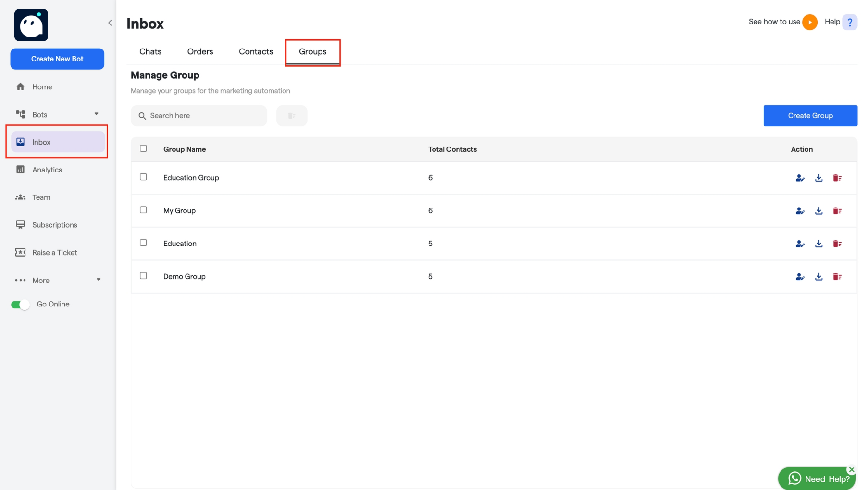Download My Group contacts

point(819,211)
